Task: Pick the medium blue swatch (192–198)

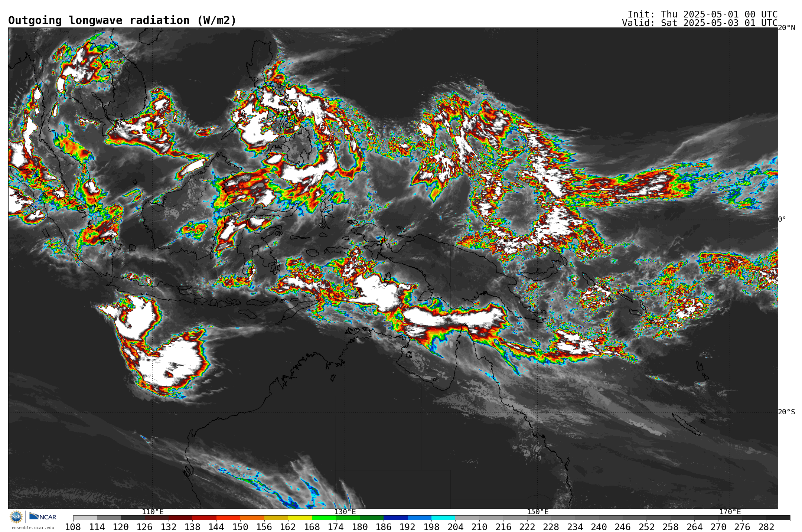Action: [x=420, y=518]
